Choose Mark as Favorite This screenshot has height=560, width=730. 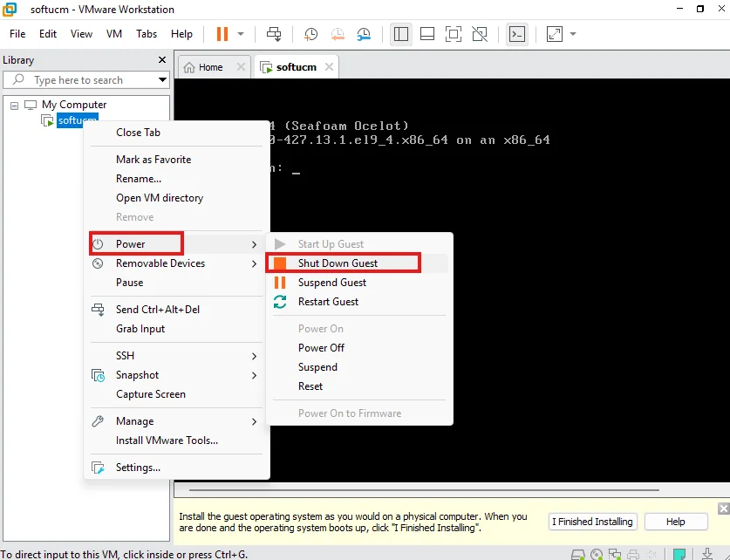154,160
